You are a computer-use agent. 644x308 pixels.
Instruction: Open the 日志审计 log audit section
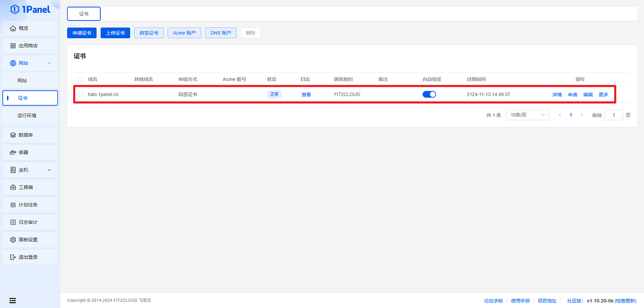click(x=30, y=222)
